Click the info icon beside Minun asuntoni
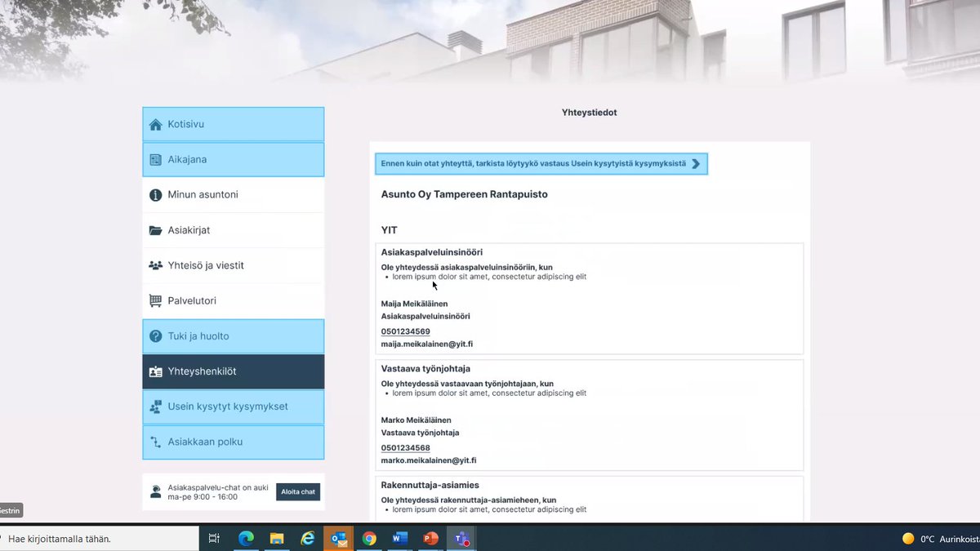The image size is (980, 551). pos(155,194)
